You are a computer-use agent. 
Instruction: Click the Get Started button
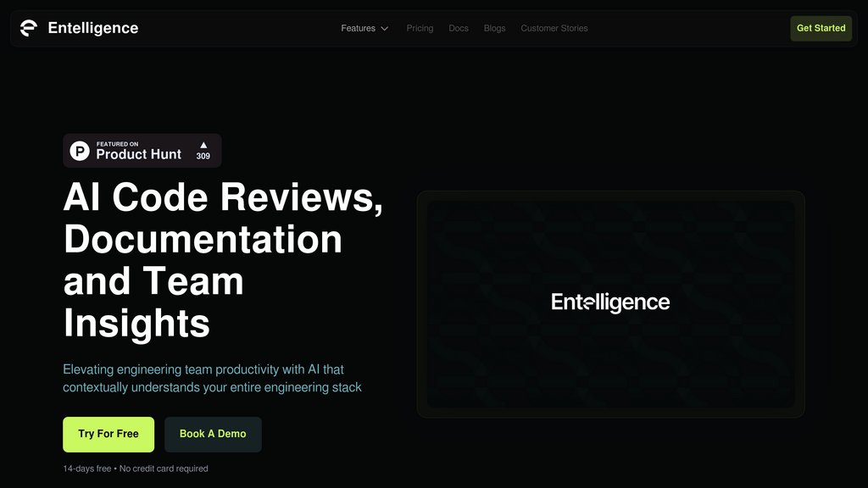point(821,28)
